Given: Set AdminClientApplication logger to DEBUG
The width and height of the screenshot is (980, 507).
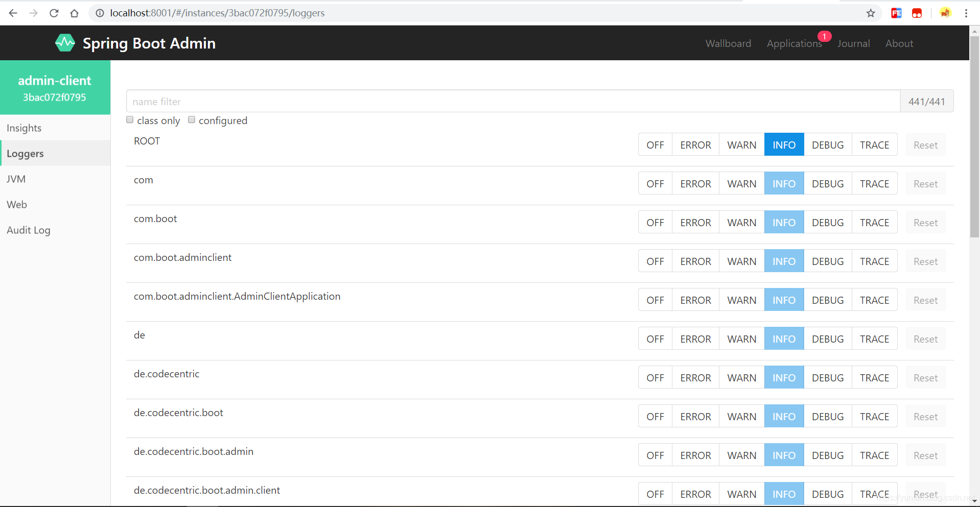Looking at the screenshot, I should [828, 300].
